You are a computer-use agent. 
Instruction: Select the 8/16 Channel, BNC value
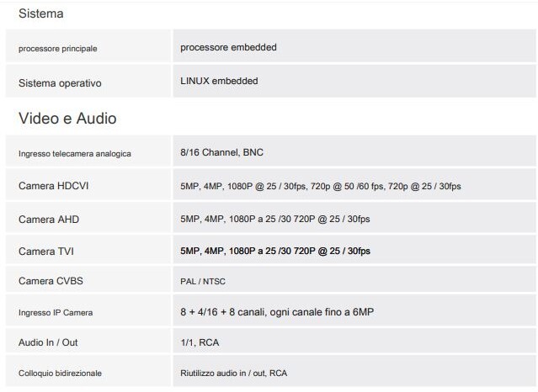[221, 152]
